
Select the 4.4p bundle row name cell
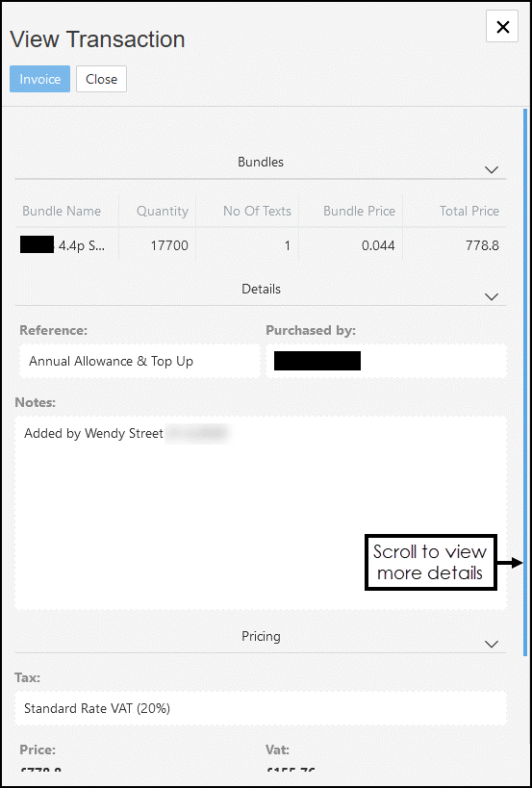pyautogui.click(x=66, y=245)
